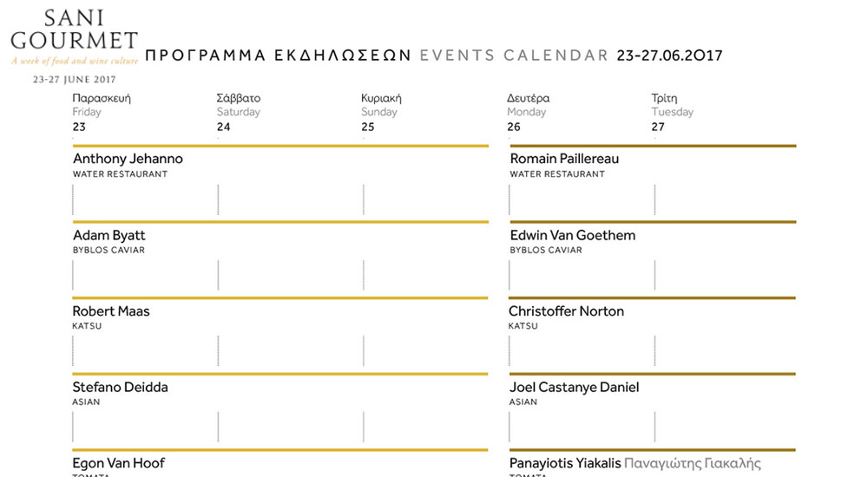This screenshot has height=477, width=868.
Task: Click Water Restaurant label under Anthony Jehanno
Action: (120, 173)
